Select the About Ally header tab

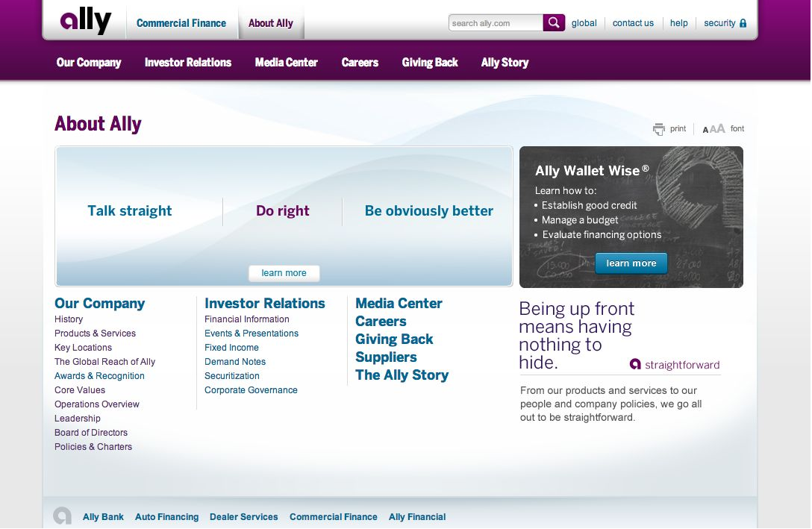(271, 23)
